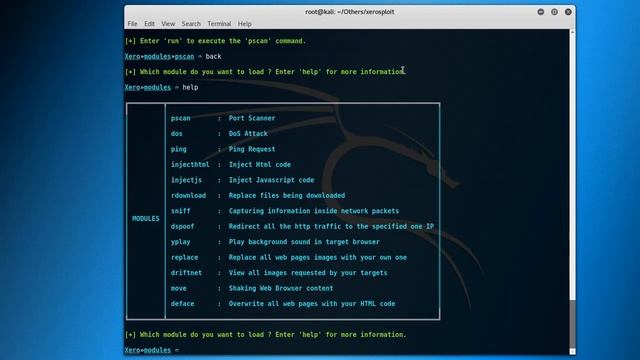This screenshot has width=640, height=360.
Task: Click 'Replace files being downloaded' text
Action: (287, 196)
